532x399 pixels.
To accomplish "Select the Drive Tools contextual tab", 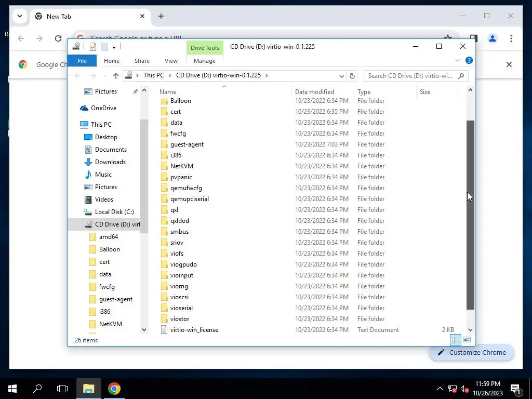I will click(205, 48).
